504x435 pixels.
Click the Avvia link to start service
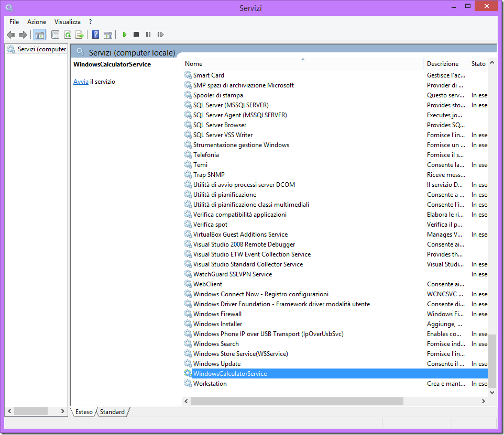pos(81,82)
